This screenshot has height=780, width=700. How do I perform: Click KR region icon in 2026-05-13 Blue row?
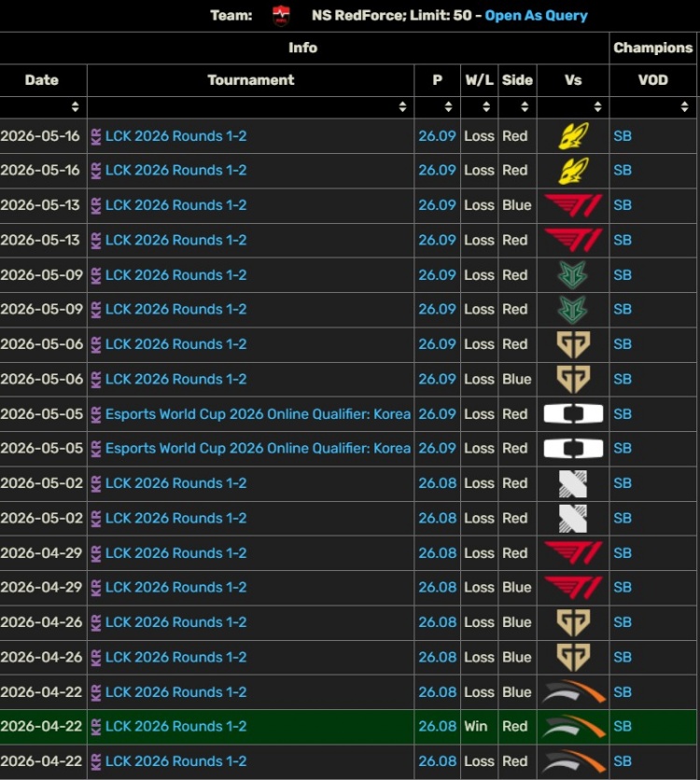[x=96, y=205]
